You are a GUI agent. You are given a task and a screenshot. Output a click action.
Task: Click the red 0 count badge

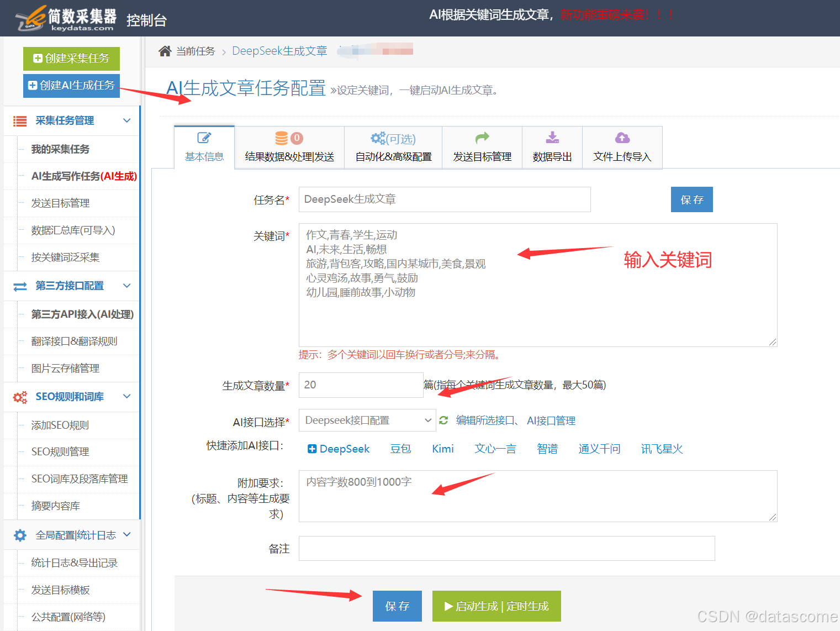pos(297,138)
